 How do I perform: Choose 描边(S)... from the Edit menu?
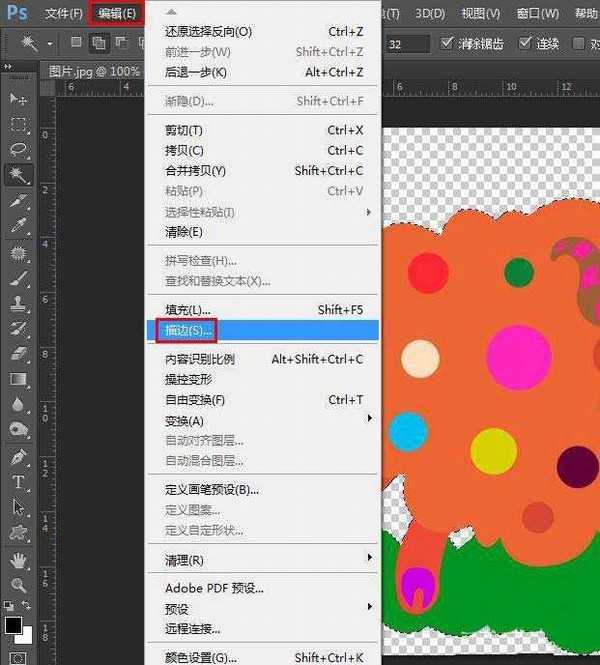point(188,330)
